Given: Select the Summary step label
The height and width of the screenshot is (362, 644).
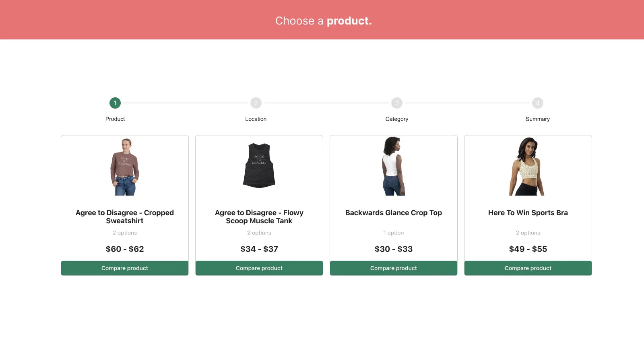Looking at the screenshot, I should [538, 119].
